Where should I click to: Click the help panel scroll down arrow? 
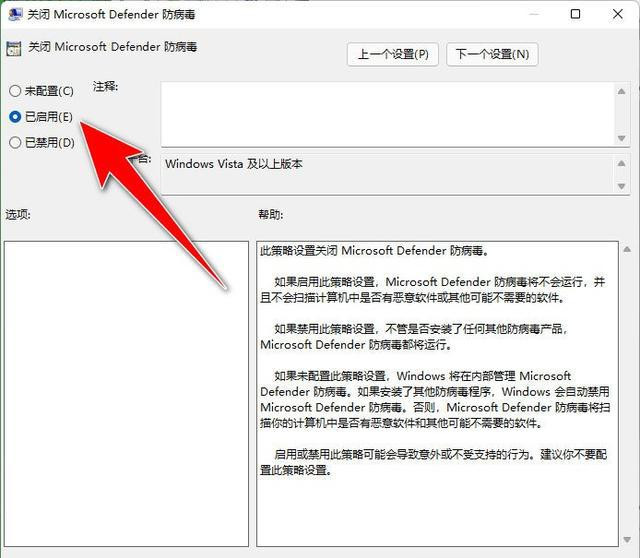(x=627, y=540)
